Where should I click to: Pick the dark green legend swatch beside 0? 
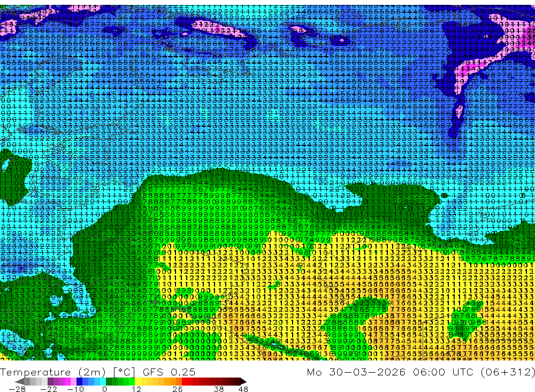(x=109, y=381)
